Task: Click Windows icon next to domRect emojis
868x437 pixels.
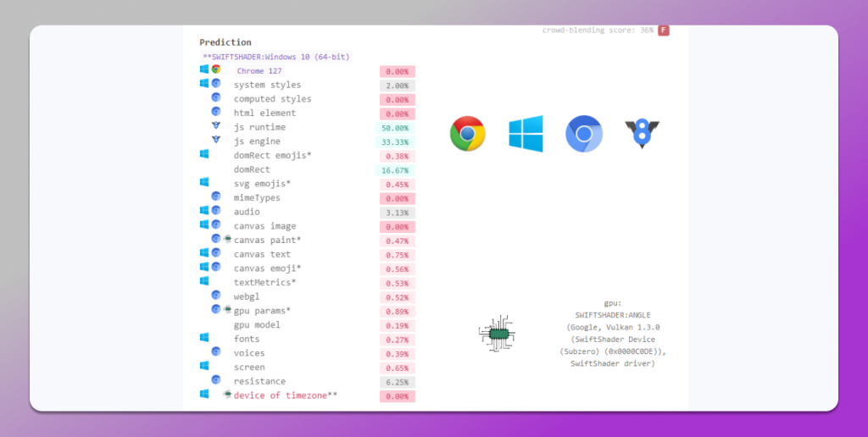Action: point(204,154)
